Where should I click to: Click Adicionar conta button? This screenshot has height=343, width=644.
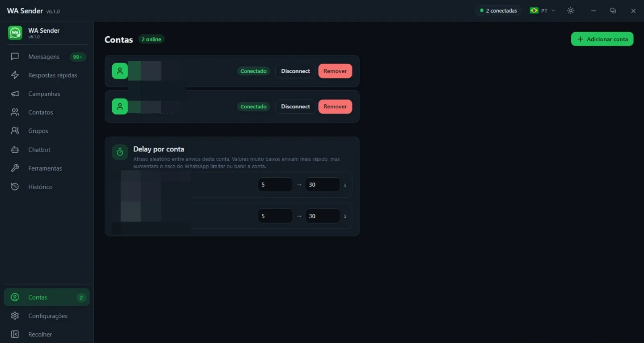(602, 39)
